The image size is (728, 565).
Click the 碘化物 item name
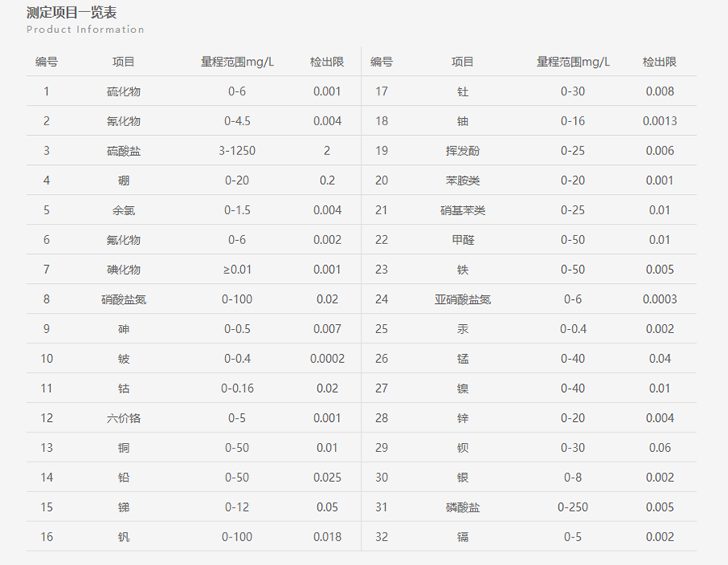point(124,269)
